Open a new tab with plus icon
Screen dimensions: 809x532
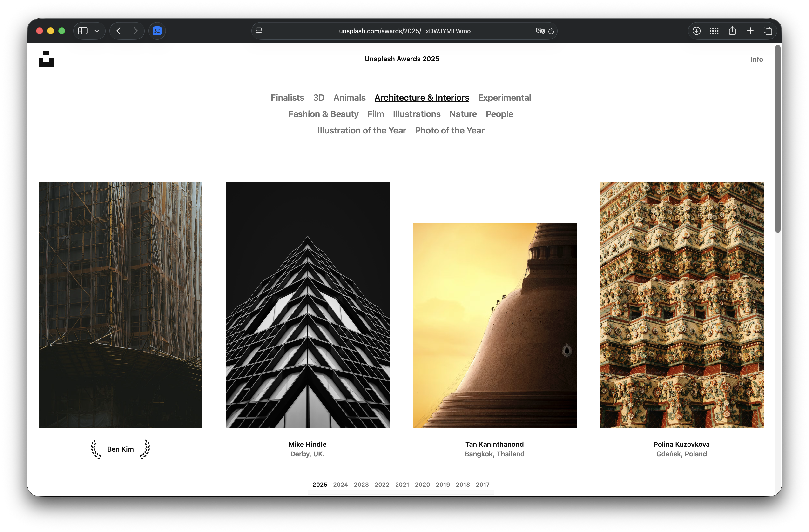(750, 31)
